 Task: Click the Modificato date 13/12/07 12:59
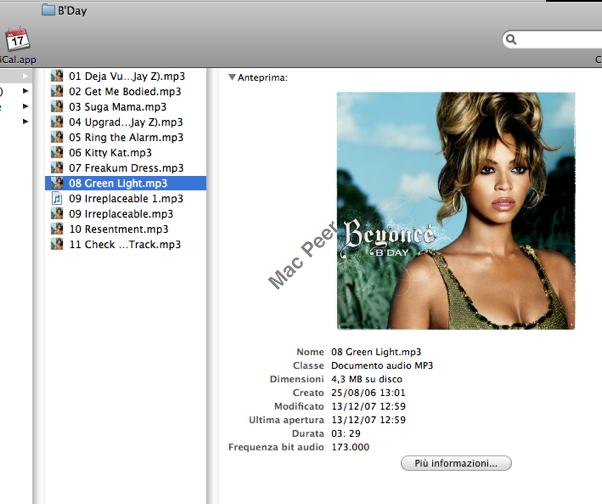pos(368,406)
